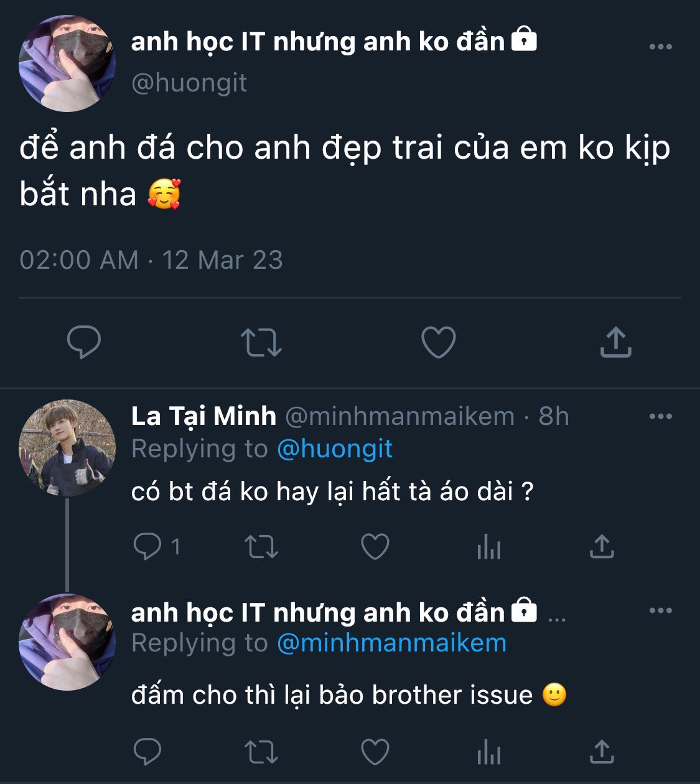Open the @minhmanmaikem mention link
700x784 pixels.
[391, 643]
